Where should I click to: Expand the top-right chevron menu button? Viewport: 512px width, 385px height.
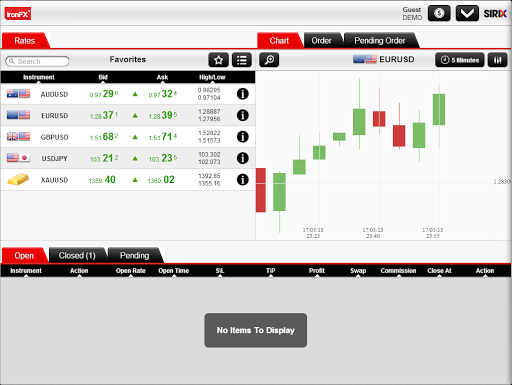click(x=467, y=13)
